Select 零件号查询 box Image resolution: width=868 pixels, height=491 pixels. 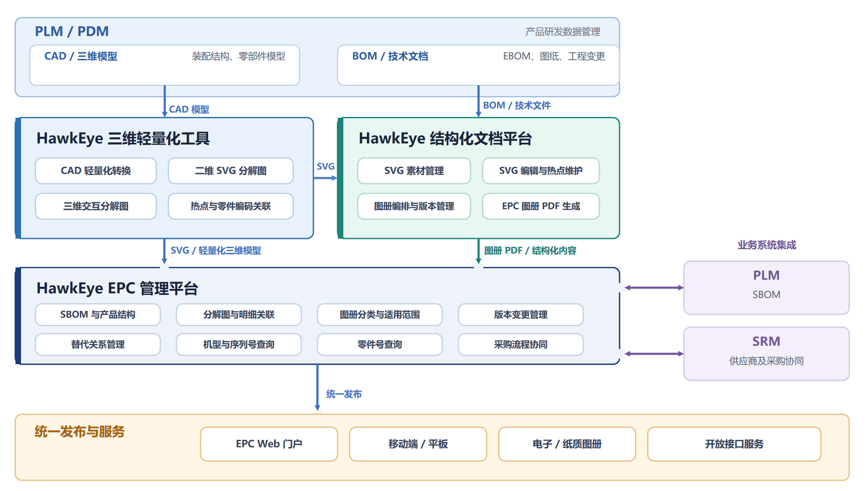(x=380, y=344)
